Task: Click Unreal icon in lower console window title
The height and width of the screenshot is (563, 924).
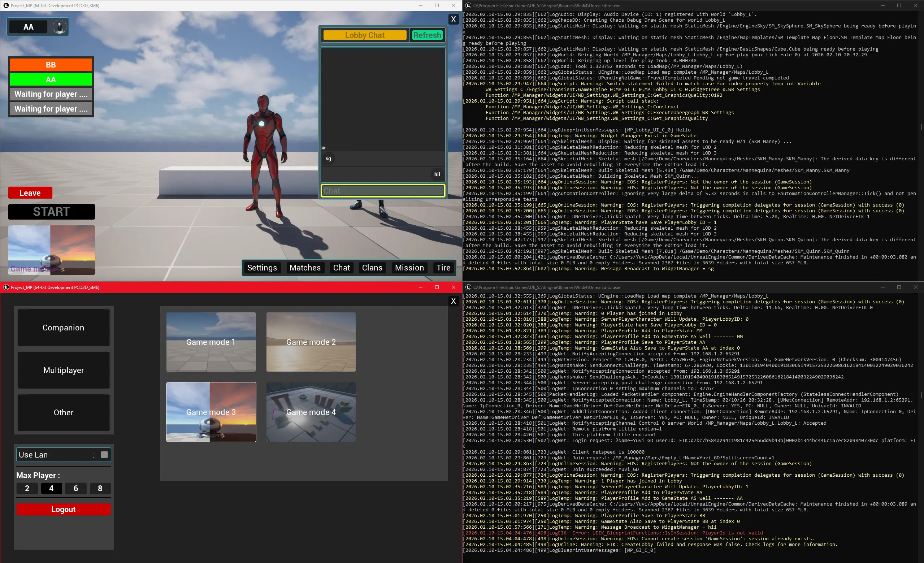Action: [468, 287]
